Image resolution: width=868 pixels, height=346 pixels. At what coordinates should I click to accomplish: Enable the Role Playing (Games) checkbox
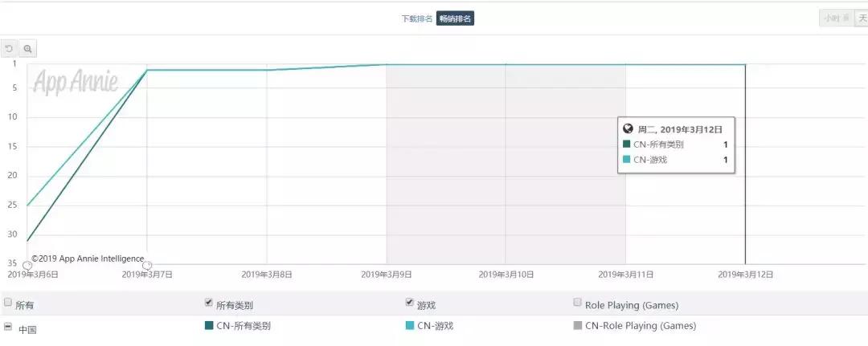[577, 303]
